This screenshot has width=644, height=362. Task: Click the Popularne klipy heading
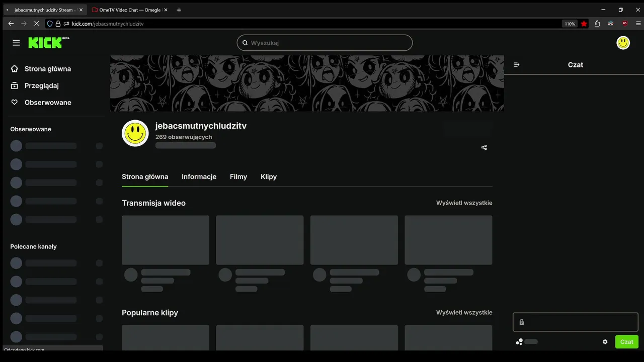point(150,313)
